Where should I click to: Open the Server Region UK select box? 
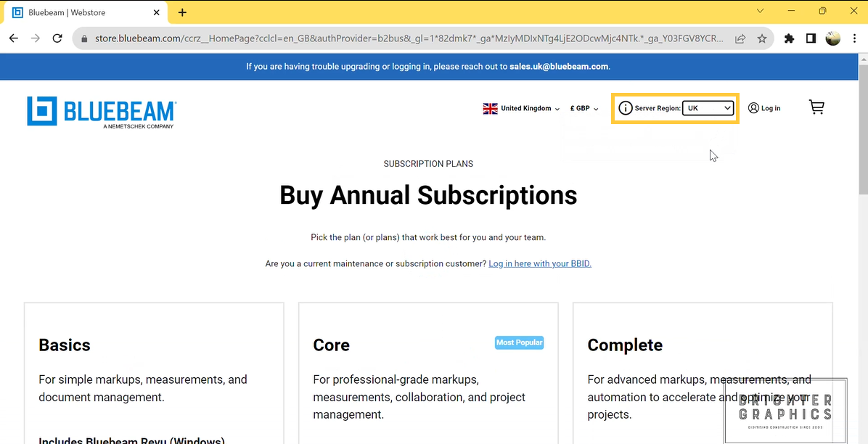(x=708, y=108)
